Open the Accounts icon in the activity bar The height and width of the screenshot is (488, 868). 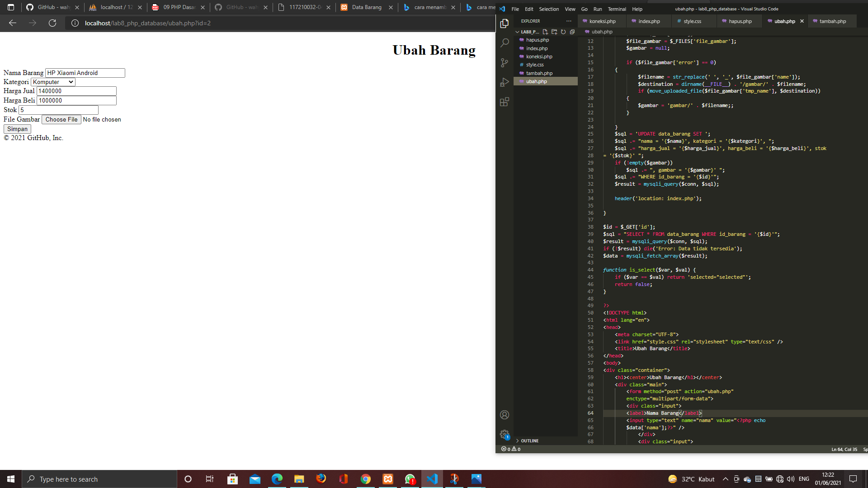pos(504,414)
